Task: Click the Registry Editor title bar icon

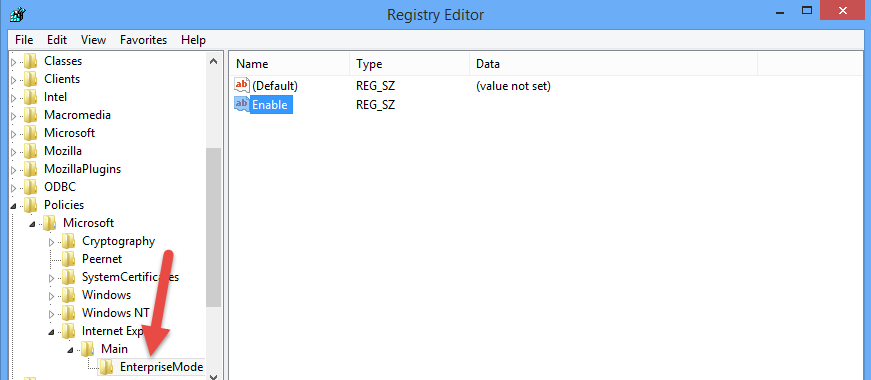Action: point(17,13)
